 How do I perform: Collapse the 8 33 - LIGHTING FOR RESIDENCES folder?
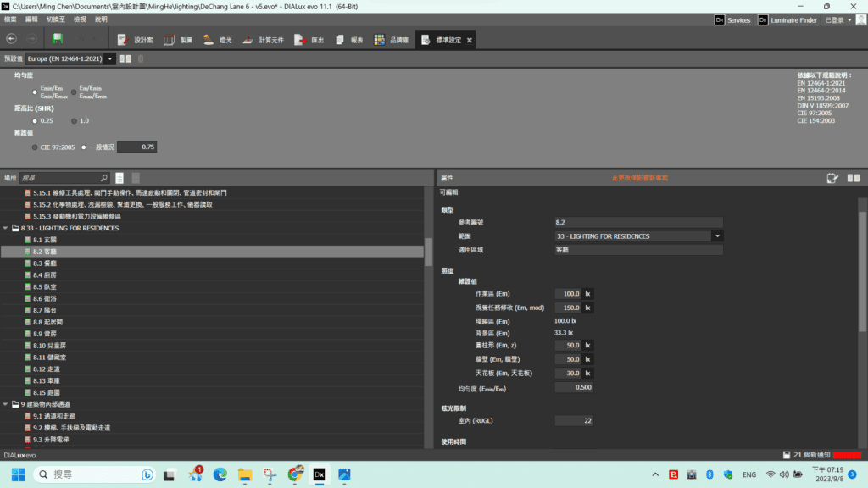coord(6,228)
